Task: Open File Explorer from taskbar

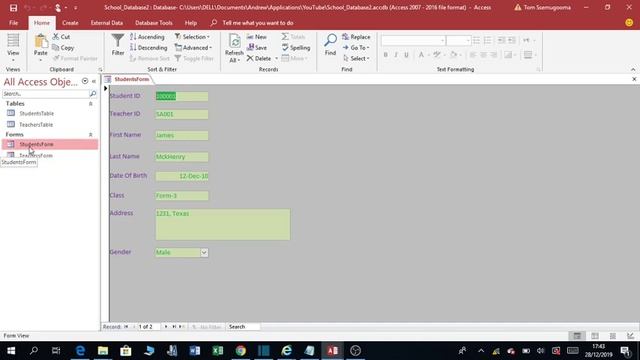Action: [x=103, y=351]
